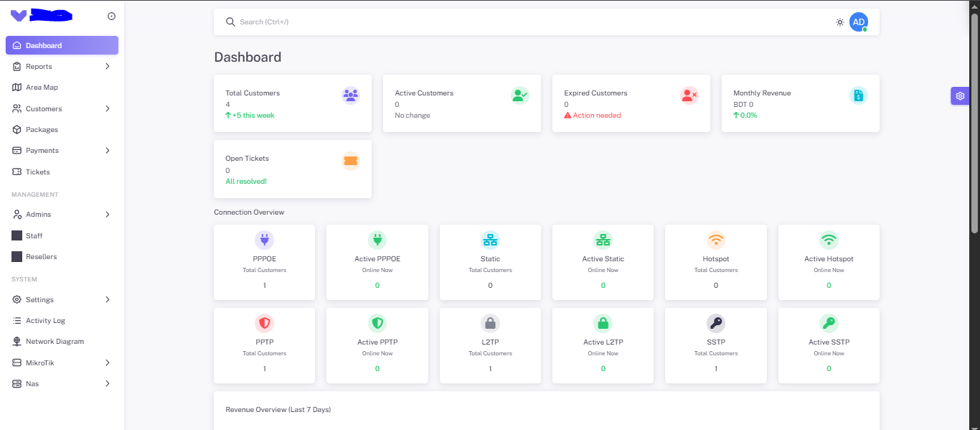Image resolution: width=980 pixels, height=430 pixels.
Task: Go to the Packages page
Action: pyautogui.click(x=42, y=130)
